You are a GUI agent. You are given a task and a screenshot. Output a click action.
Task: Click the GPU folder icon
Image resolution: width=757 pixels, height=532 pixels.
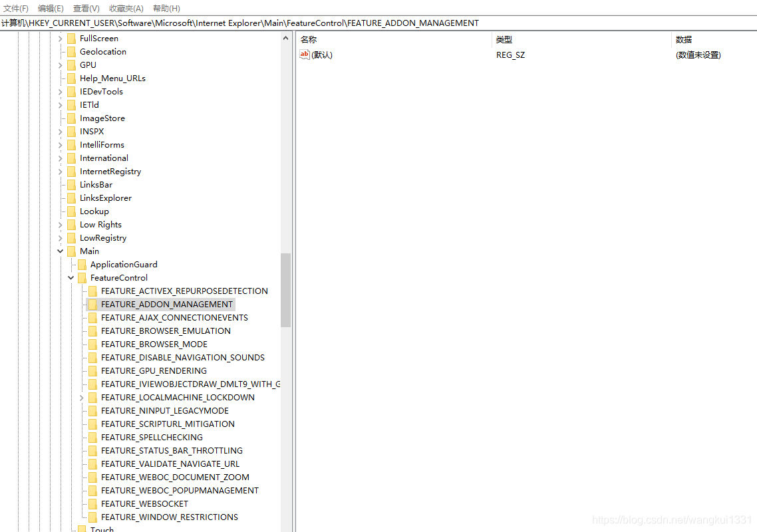coord(71,65)
